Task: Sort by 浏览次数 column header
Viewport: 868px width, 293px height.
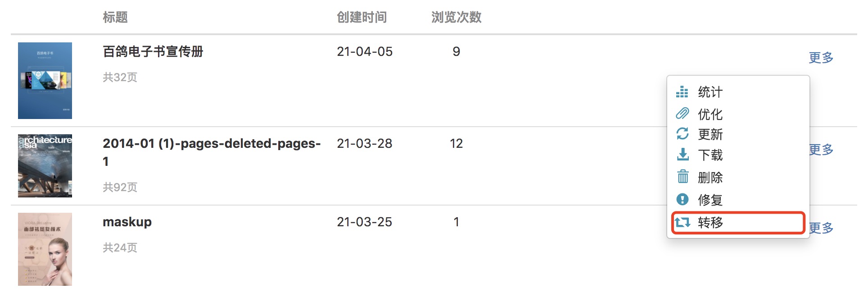Action: pos(456,18)
